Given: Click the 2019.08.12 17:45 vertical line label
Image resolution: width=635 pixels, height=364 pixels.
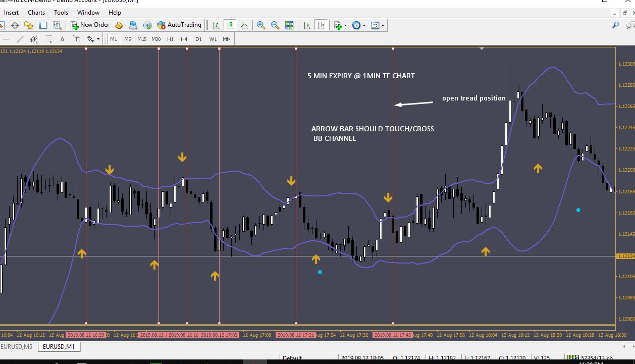Looking at the screenshot, I should (392, 335).
